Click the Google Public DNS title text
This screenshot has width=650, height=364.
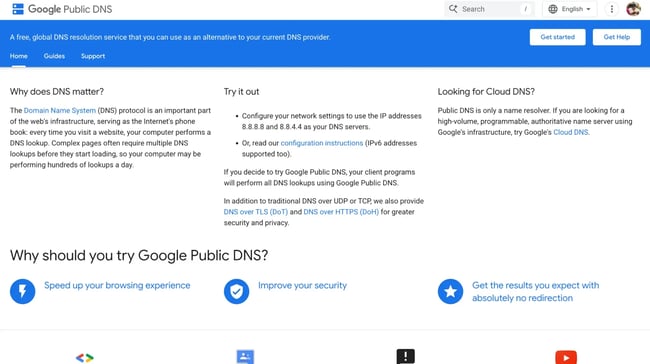pyautogui.click(x=70, y=9)
